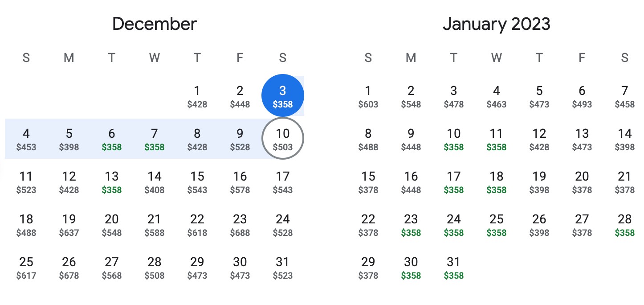
Task: Click January 18 at $358
Action: point(496,181)
